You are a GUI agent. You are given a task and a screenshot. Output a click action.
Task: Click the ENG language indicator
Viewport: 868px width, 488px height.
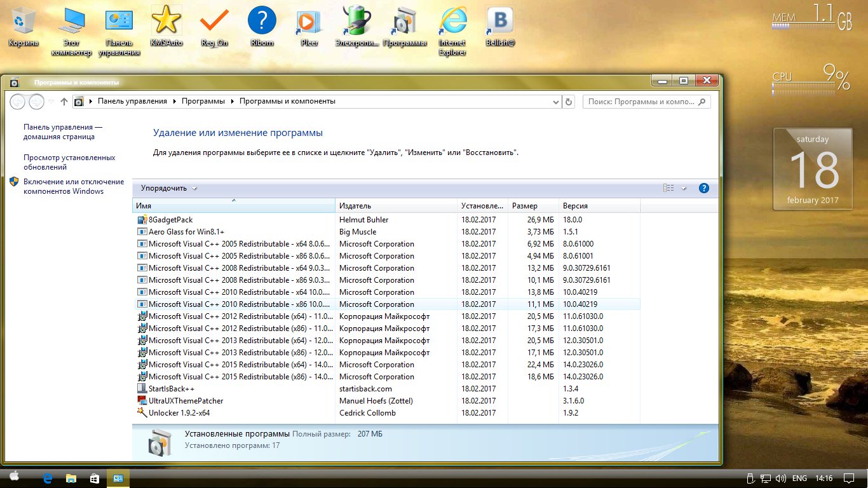(x=800, y=478)
